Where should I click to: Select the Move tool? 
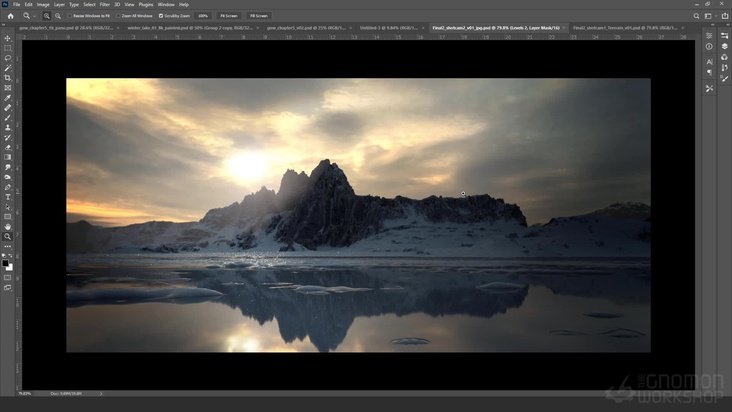[7, 38]
